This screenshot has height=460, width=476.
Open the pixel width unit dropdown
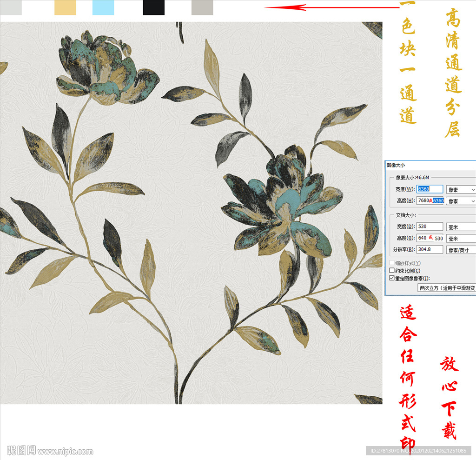click(461, 189)
